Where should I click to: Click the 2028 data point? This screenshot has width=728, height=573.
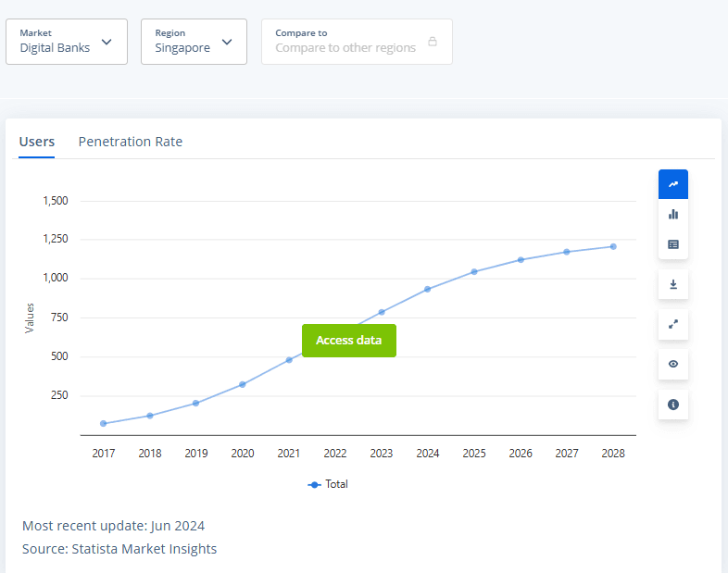pyautogui.click(x=613, y=246)
